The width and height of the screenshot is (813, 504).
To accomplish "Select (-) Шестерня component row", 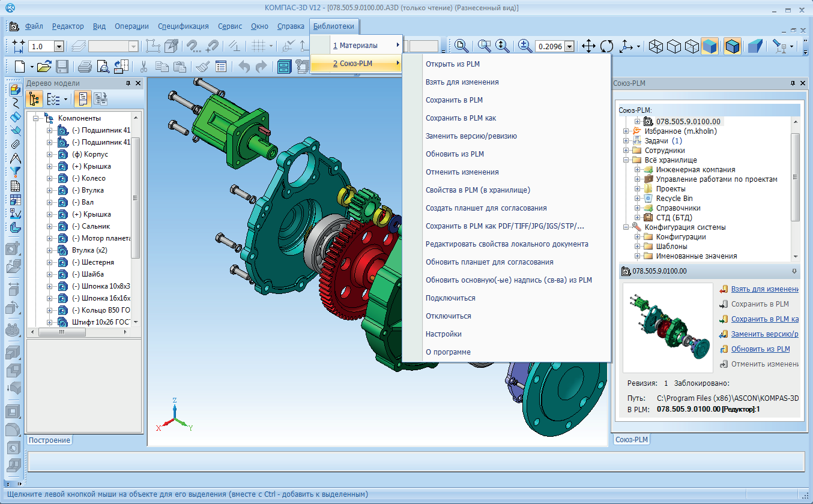I will click(x=92, y=262).
